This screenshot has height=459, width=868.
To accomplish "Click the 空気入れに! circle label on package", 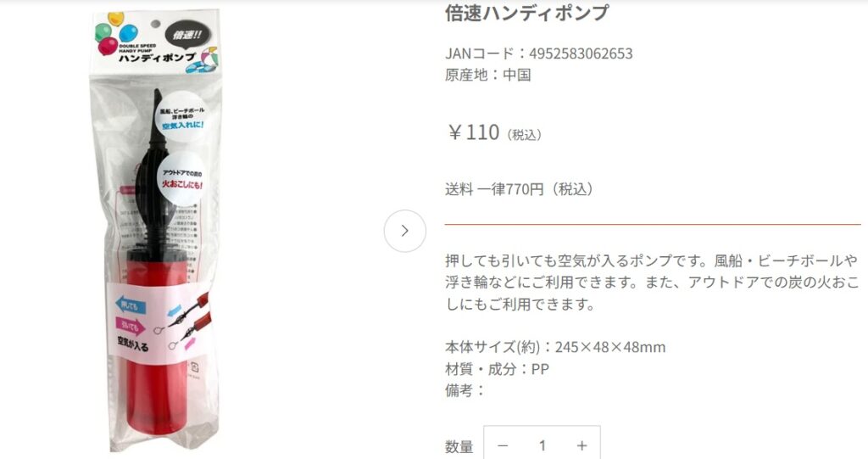I will click(181, 118).
